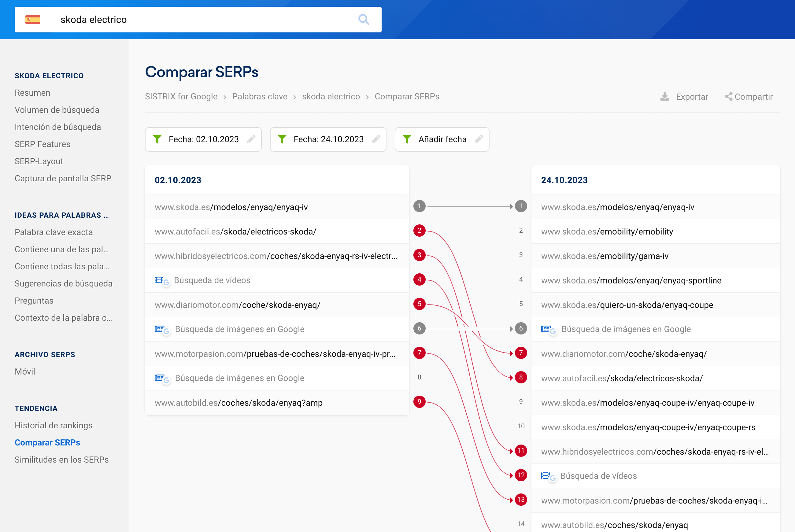Click red position badge 3 on the left
The width and height of the screenshot is (795, 532).
coord(420,255)
